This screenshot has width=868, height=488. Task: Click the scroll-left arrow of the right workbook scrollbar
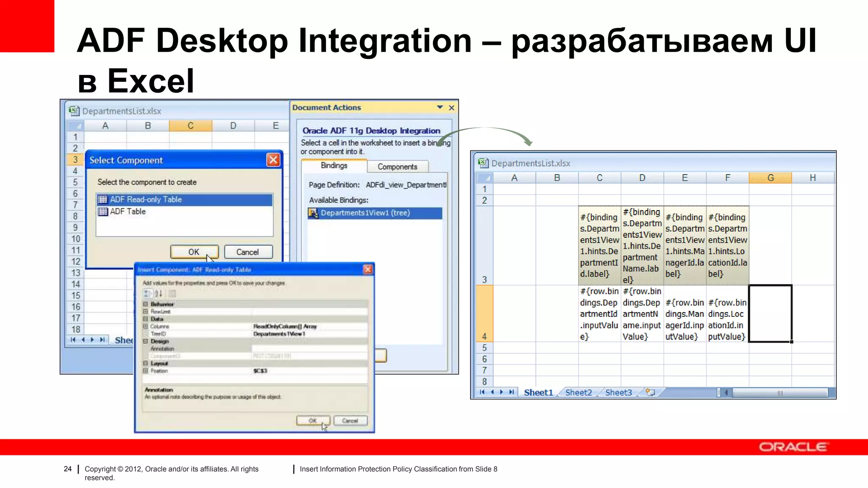tap(726, 393)
